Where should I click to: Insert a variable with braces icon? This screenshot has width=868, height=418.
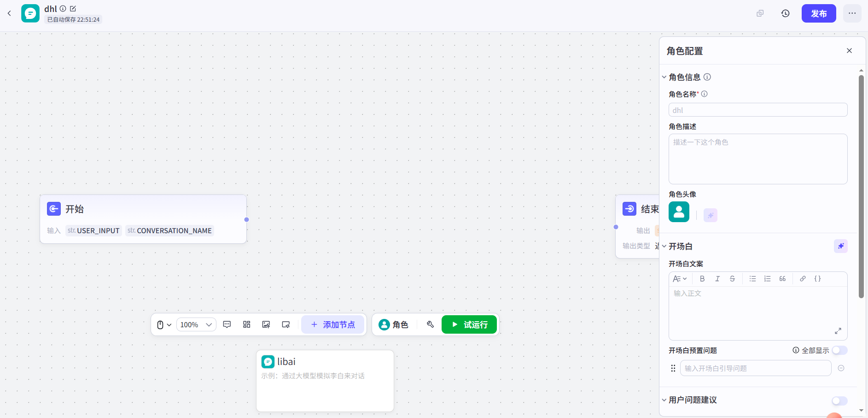(818, 279)
